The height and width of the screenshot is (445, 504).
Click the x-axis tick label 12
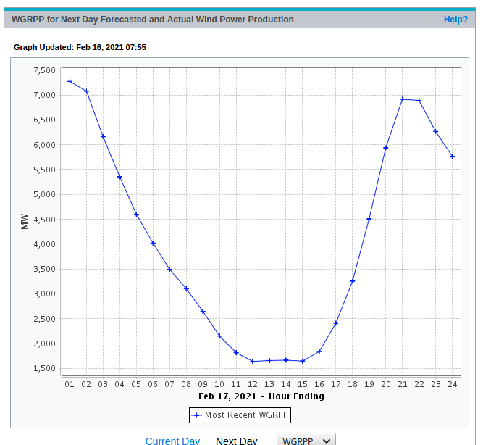tap(253, 384)
